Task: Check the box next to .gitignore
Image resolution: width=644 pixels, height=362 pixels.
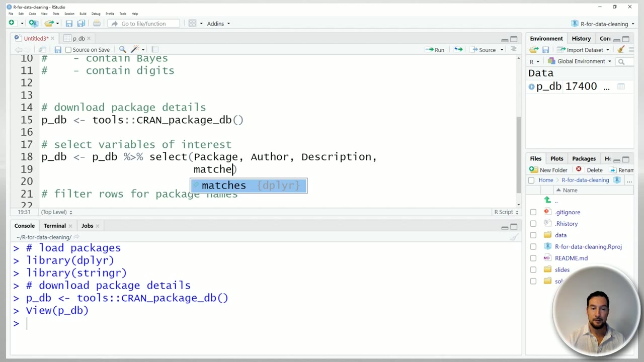Action: 533,212
